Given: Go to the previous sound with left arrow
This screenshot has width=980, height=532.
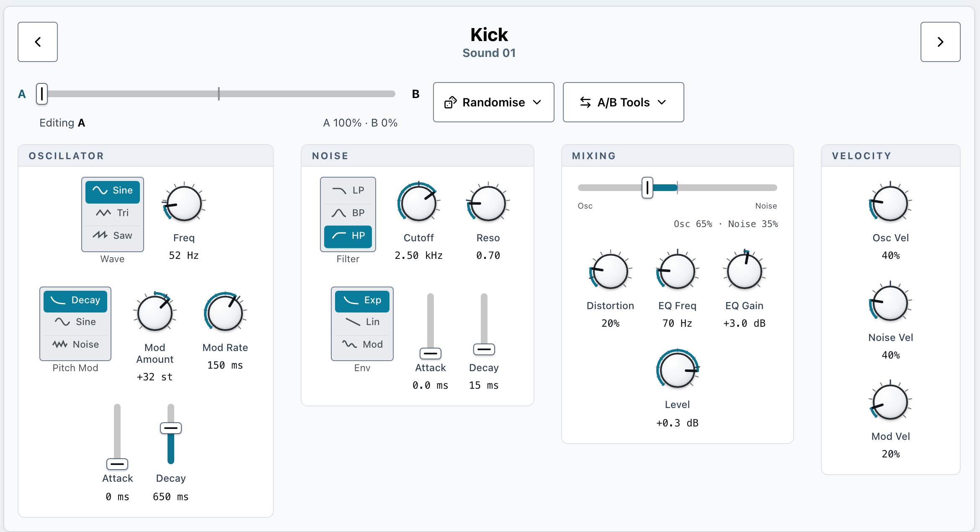Looking at the screenshot, I should [x=38, y=42].
